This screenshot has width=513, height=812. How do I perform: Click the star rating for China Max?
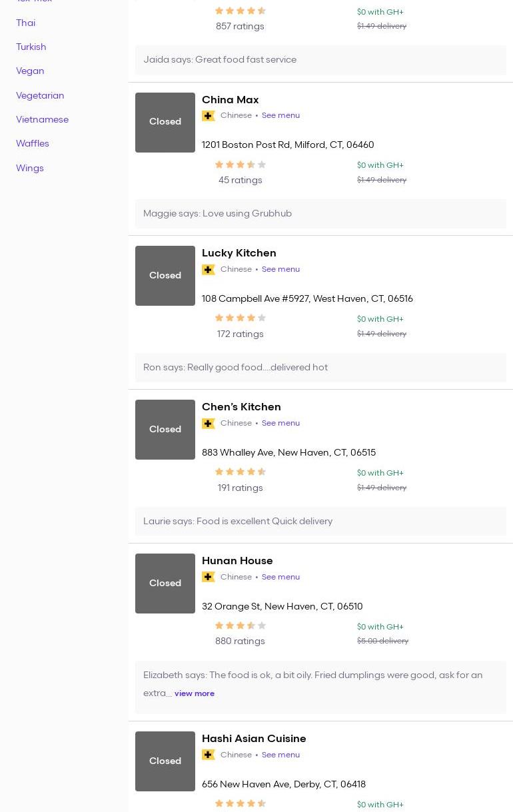240,165
